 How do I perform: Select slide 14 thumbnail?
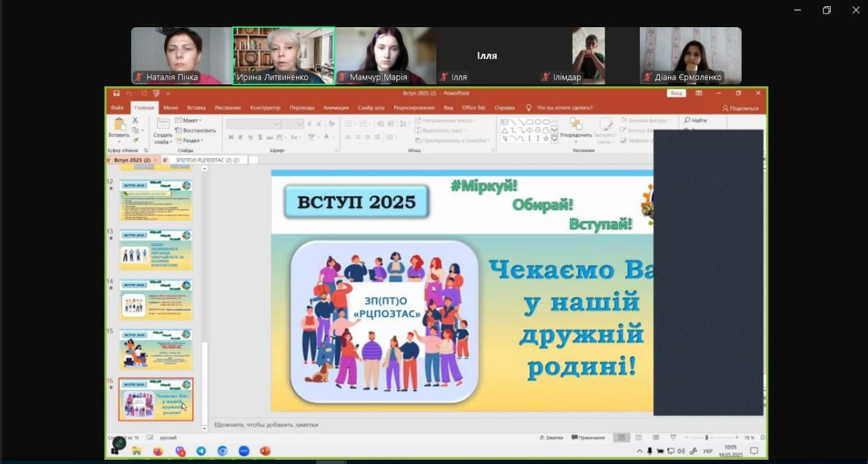[156, 300]
